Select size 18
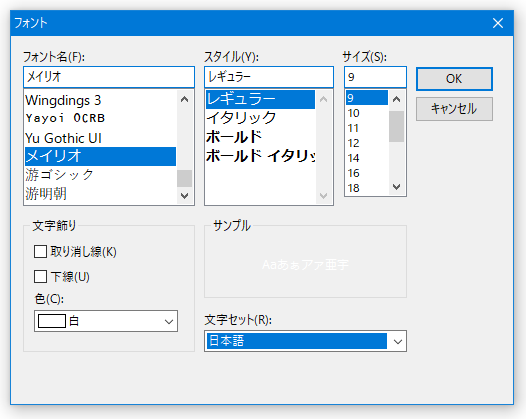The image size is (526, 419). pos(367,188)
